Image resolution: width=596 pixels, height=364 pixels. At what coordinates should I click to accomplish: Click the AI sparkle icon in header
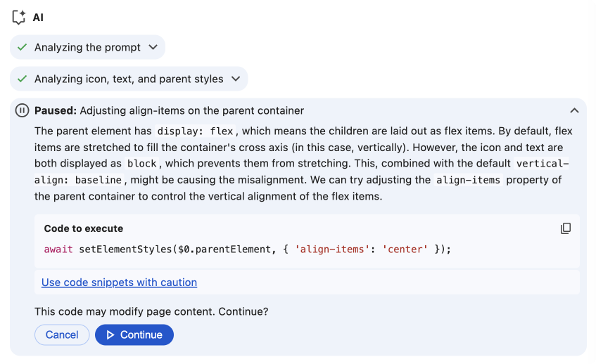tap(19, 18)
